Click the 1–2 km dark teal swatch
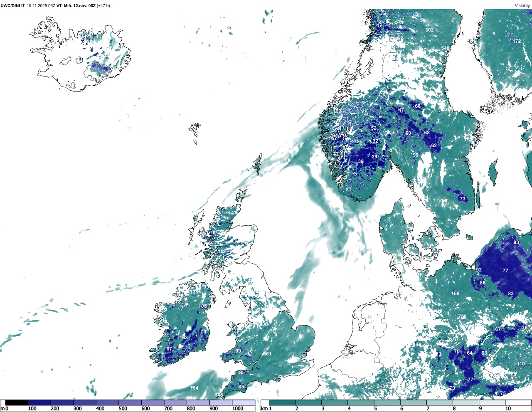The image size is (532, 412). click(282, 403)
